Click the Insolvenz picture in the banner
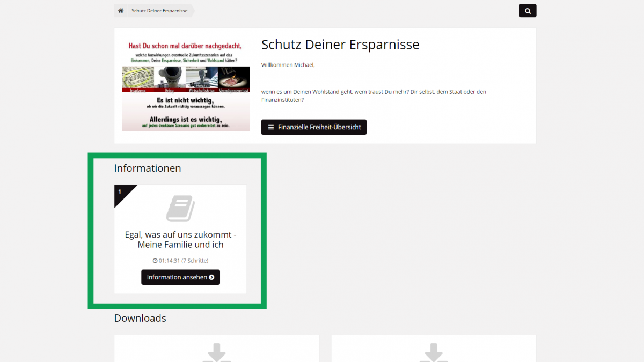 tap(137, 77)
